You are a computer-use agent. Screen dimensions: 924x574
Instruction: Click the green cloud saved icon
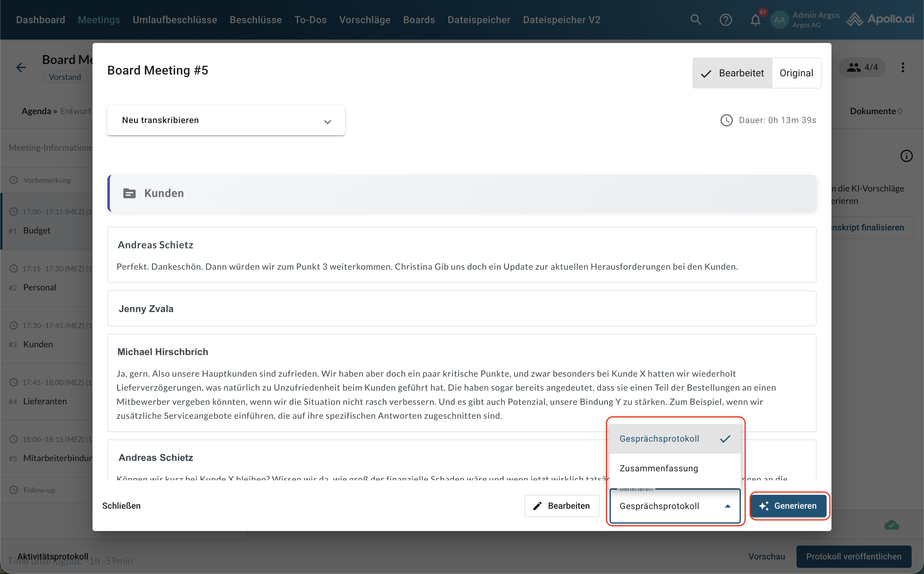891,525
